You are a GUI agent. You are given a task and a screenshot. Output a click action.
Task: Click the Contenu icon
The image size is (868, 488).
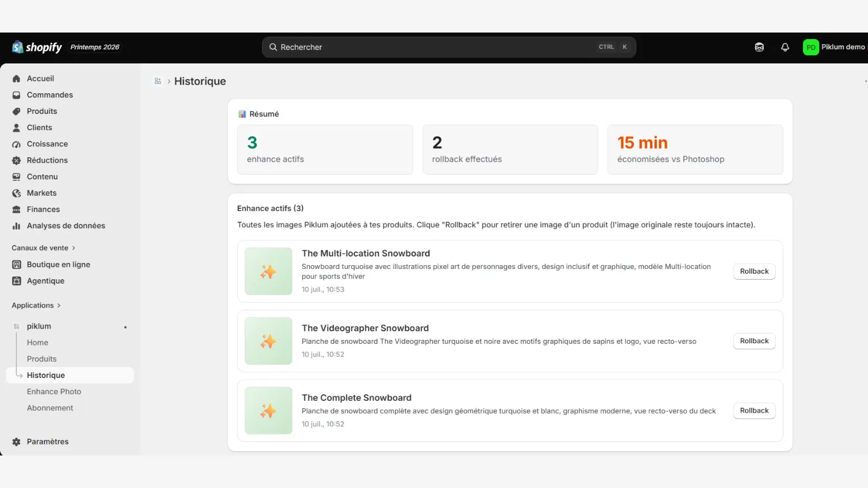[x=16, y=177]
